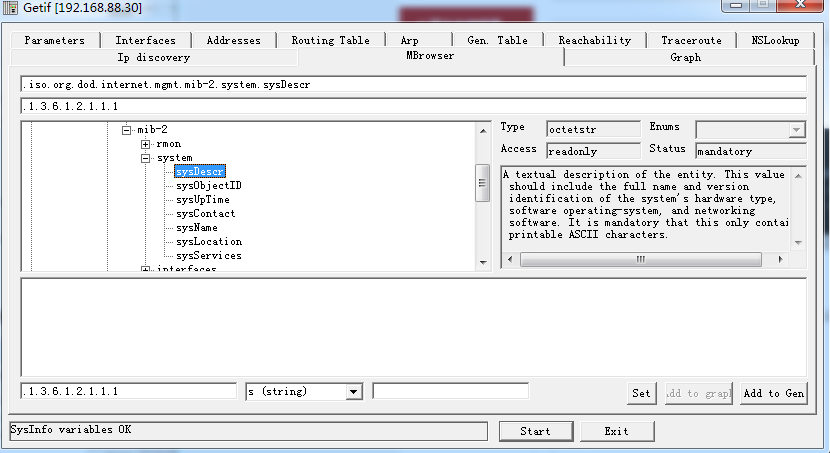Screen dimensions: 830x453
Task: Select the rmon node label
Action: click(169, 144)
